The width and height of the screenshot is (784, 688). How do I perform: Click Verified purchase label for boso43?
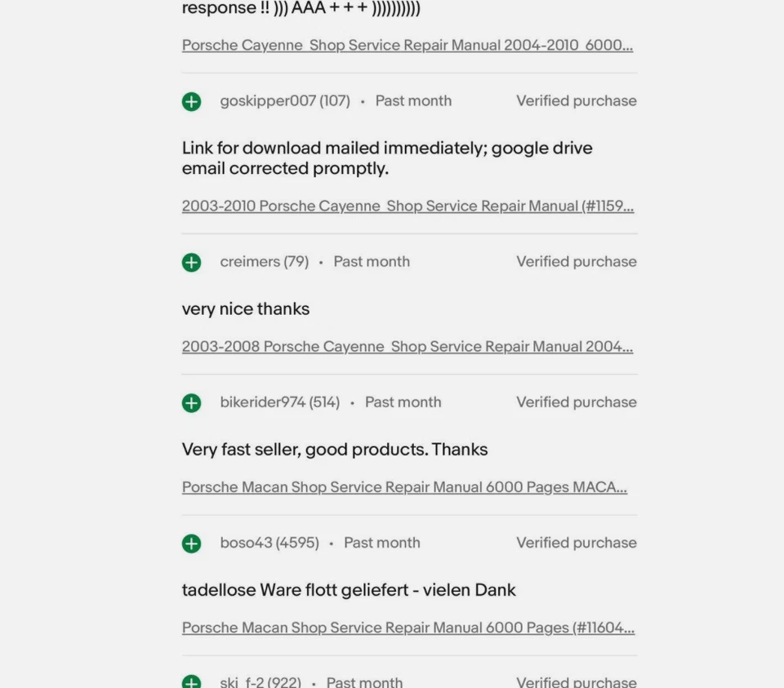[x=576, y=543]
